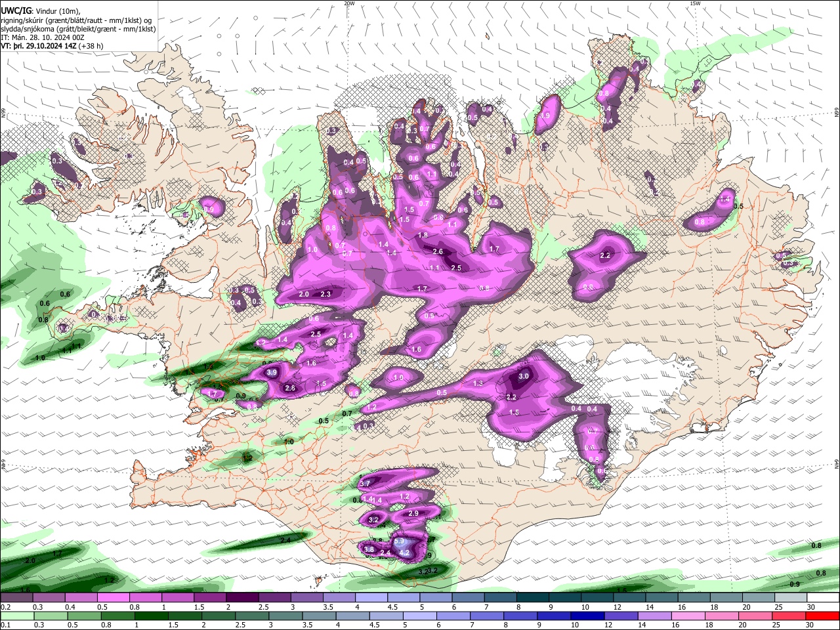Screen dimensions: 840x630
Task: Pick the bright red 30 swatch ending the lower legend row
Action: click(x=822, y=616)
